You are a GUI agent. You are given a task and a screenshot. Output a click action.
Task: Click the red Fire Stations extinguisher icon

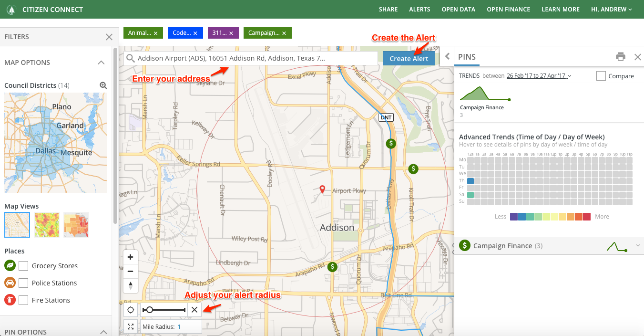(x=10, y=300)
